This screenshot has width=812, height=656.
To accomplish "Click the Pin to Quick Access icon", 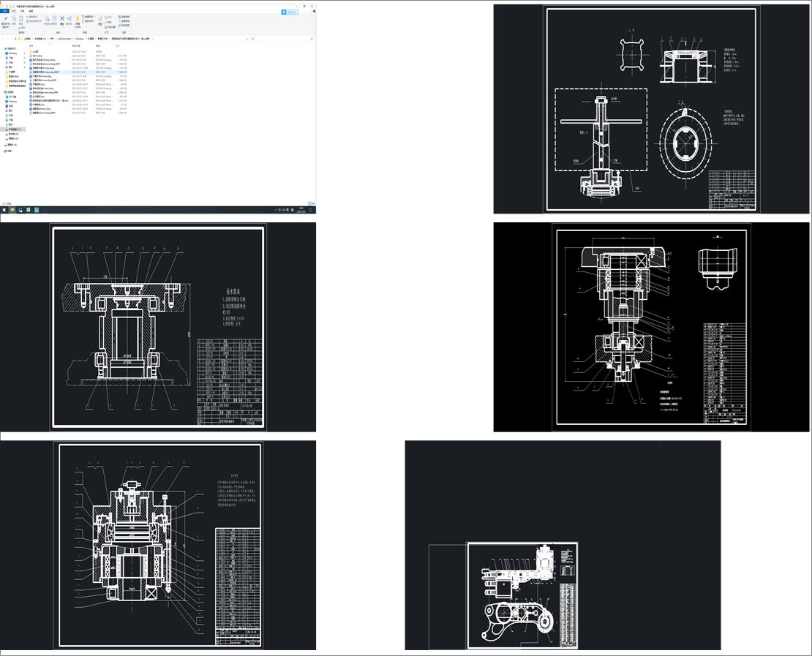I will point(6,20).
